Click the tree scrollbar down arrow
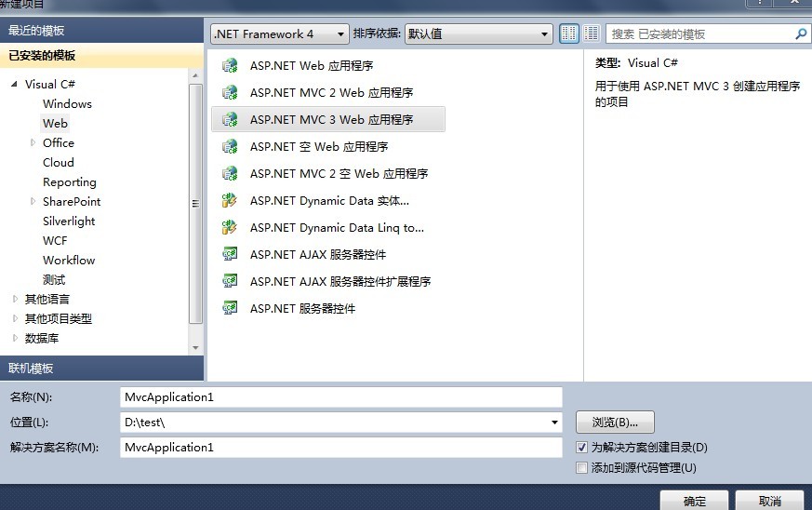 (195, 348)
